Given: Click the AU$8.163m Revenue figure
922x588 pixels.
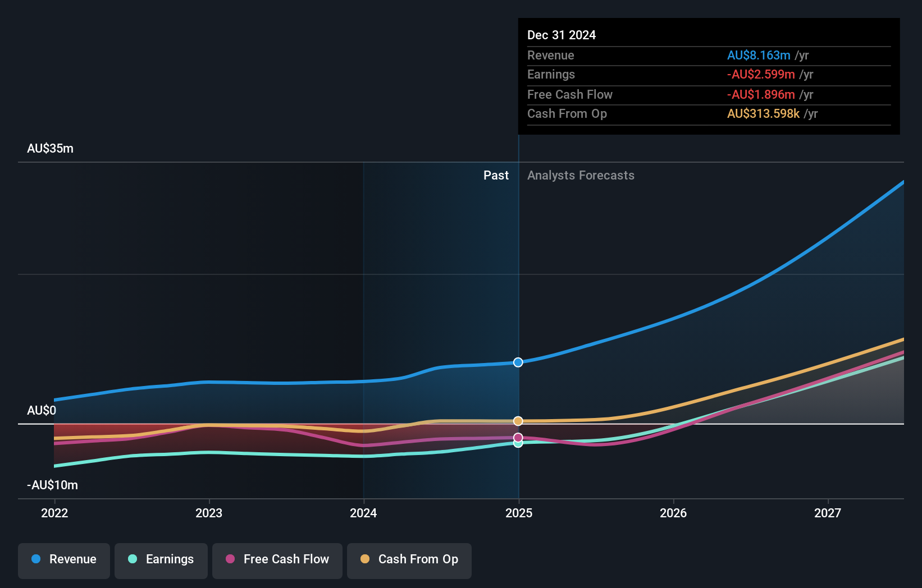Looking at the screenshot, I should click(x=759, y=55).
